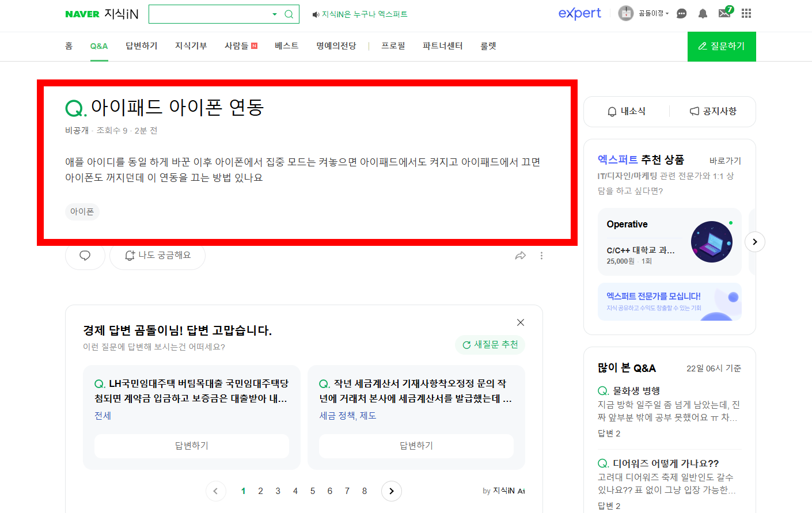812x513 pixels.
Task: Click the 전세 category link
Action: 103,416
